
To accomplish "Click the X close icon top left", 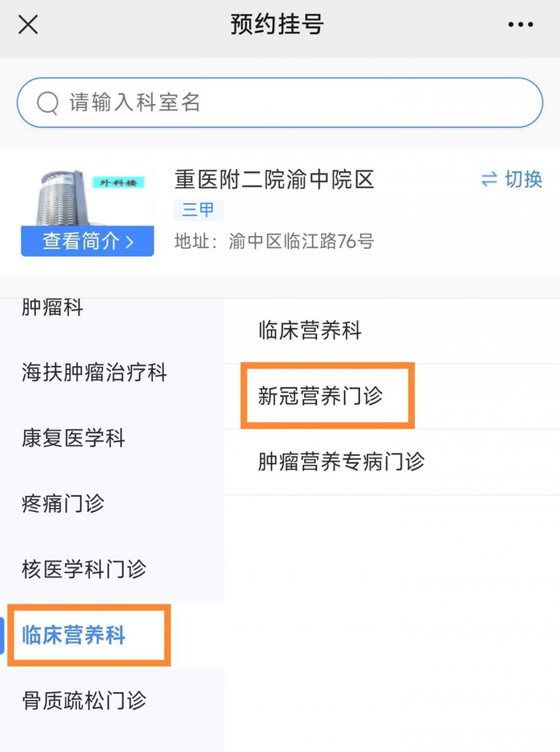I will (28, 24).
